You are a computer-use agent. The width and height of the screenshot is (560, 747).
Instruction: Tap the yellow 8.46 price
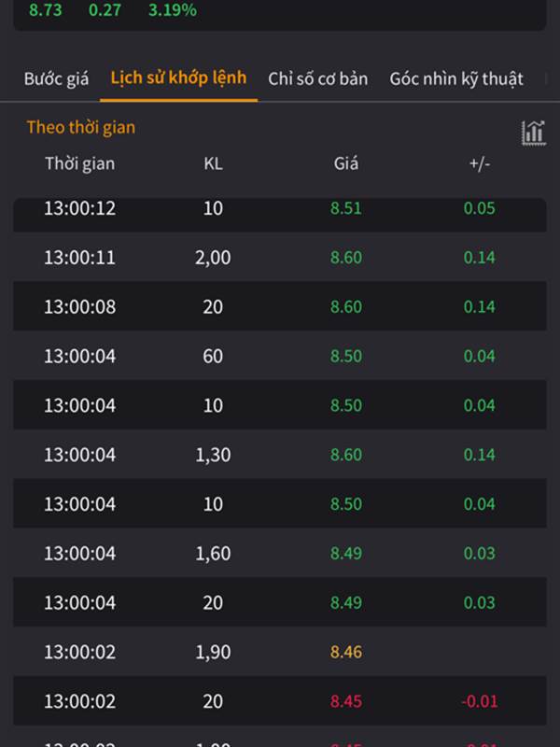tap(346, 652)
